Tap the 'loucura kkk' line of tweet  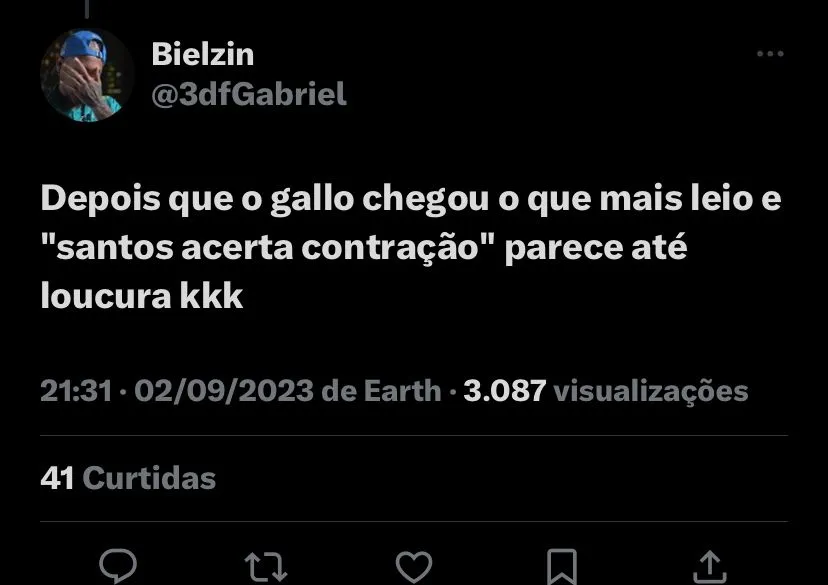tap(142, 295)
